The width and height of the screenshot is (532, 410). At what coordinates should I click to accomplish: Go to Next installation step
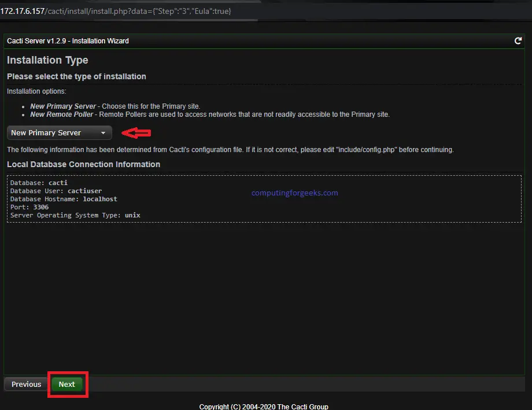(x=67, y=384)
